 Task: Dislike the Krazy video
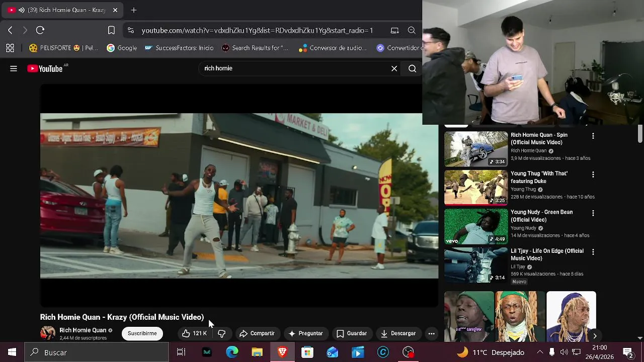[221, 333]
